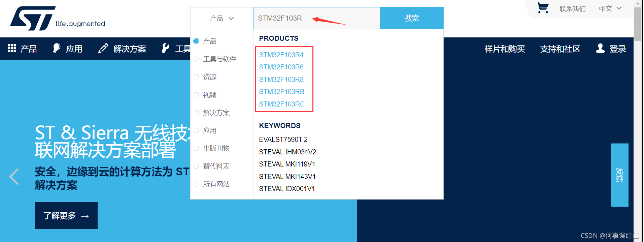Open 产品 in the navigation bar
Viewport: 644px width, 242px height.
coord(29,49)
